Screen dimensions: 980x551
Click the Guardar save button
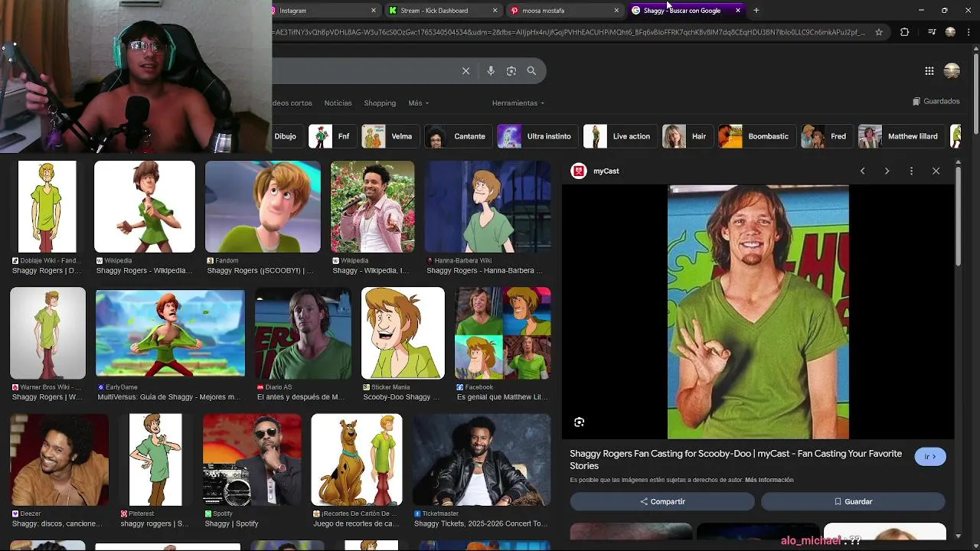[x=853, y=501]
